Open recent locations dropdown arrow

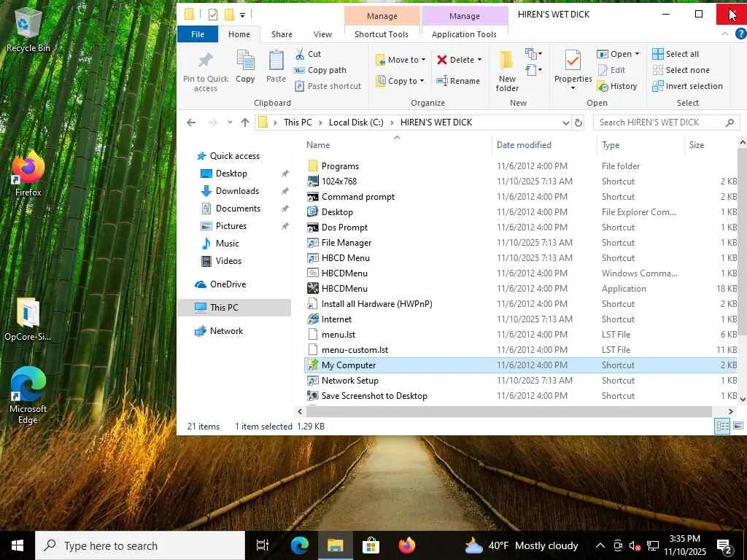click(x=230, y=122)
